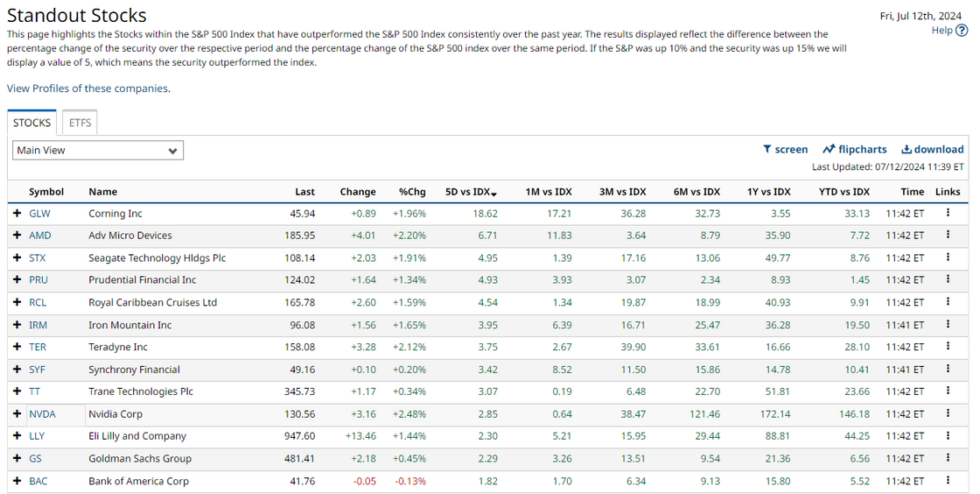This screenshot has height=494, width=980.
Task: Sort table by %Chg column header
Action: [412, 192]
